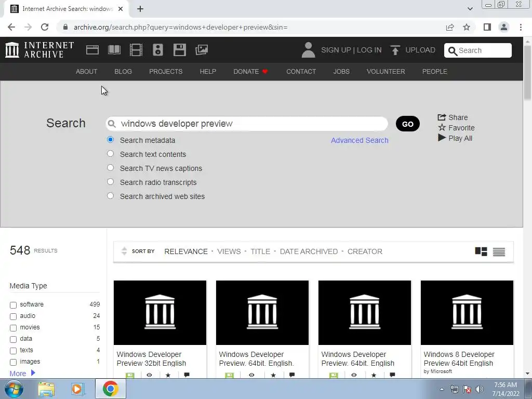Select Search text contents radio option

[x=110, y=154]
